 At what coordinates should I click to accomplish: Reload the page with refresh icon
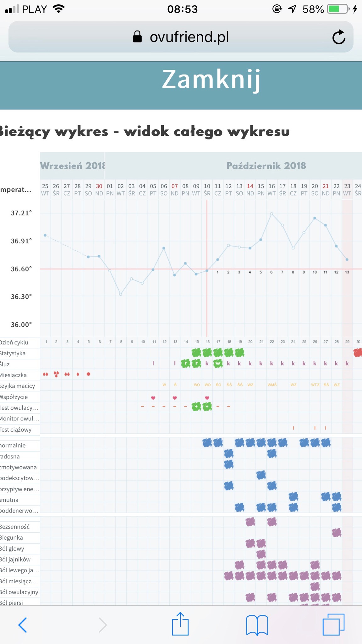pyautogui.click(x=338, y=37)
